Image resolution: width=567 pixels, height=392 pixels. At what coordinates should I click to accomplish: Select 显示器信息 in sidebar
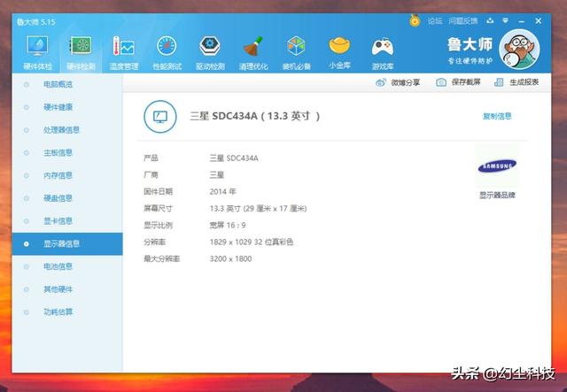coord(67,244)
